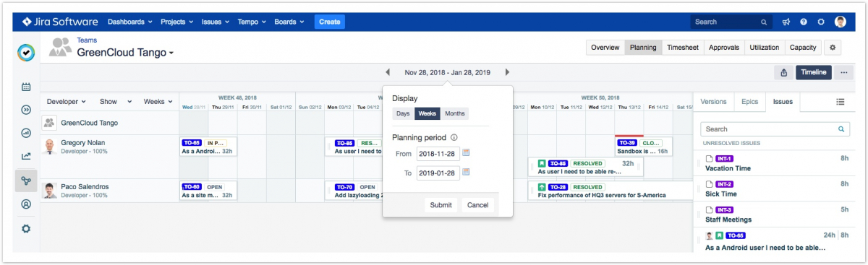The image size is (868, 265).
Task: Select the Weeks display option
Action: pos(427,113)
